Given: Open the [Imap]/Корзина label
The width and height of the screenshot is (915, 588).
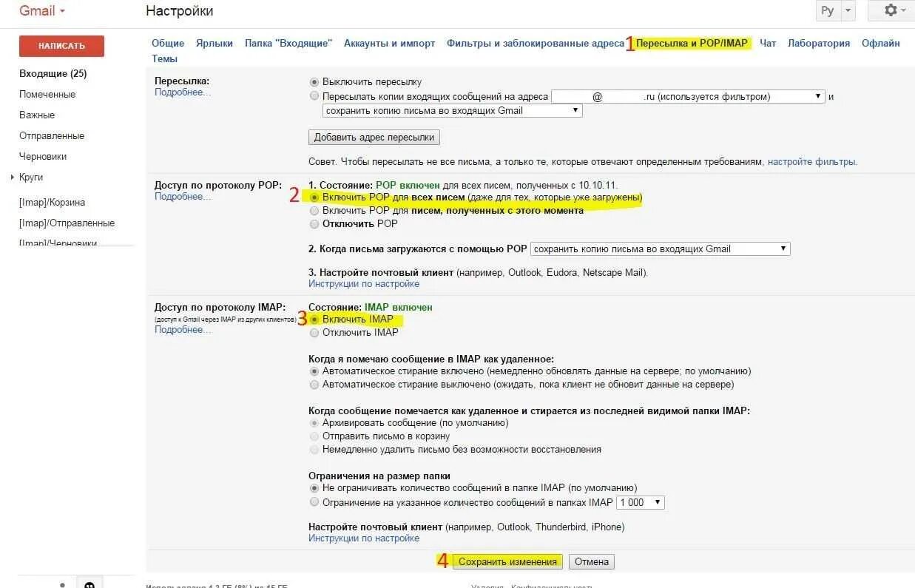Looking at the screenshot, I should tap(52, 203).
